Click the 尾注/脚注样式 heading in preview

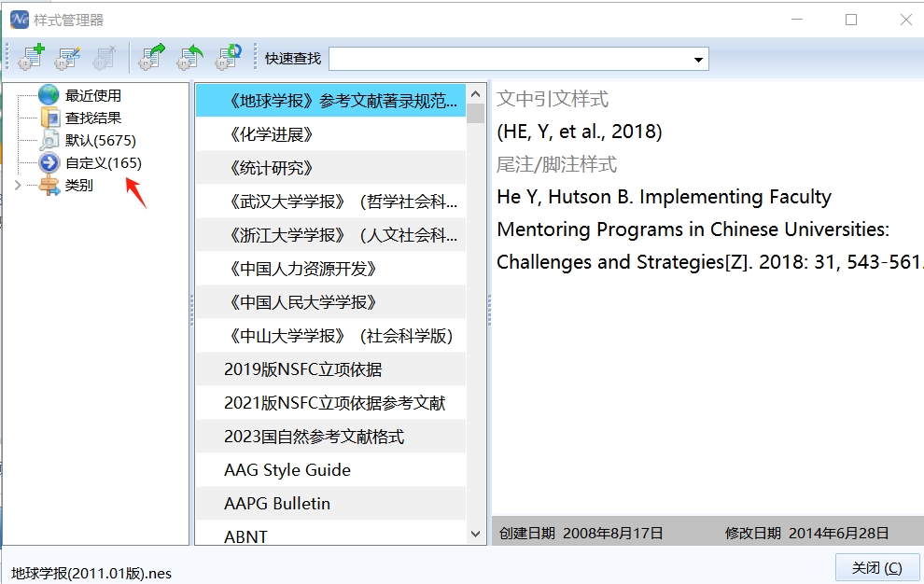click(557, 164)
